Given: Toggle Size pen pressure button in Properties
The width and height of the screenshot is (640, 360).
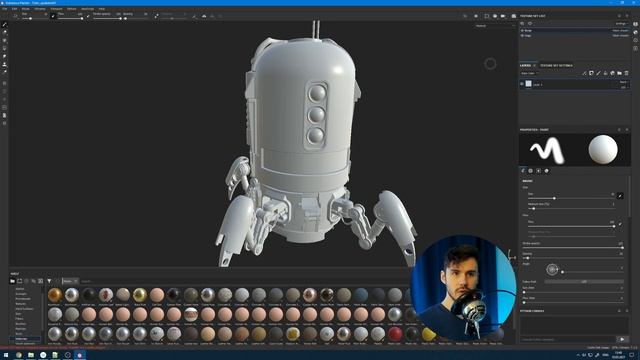Looking at the screenshot, I should tap(620, 196).
